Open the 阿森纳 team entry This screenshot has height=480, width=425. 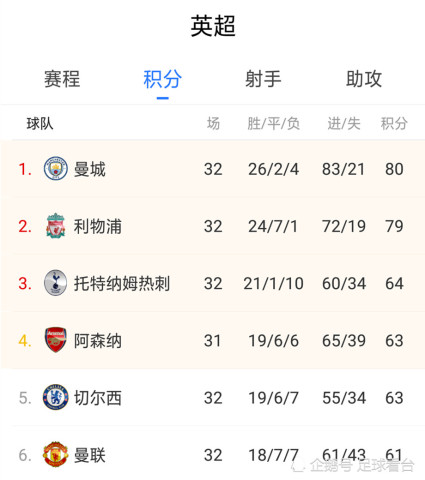pos(98,341)
